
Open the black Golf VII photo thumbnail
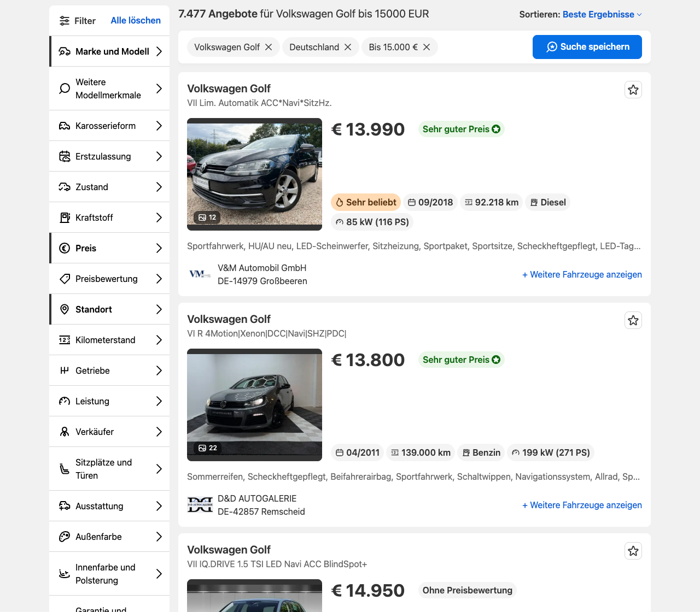[x=254, y=174]
